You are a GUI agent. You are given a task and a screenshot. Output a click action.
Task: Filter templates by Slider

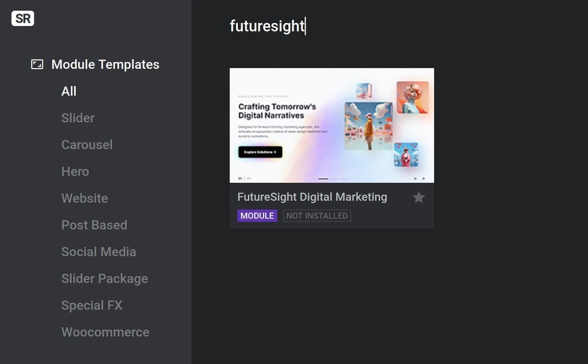78,118
